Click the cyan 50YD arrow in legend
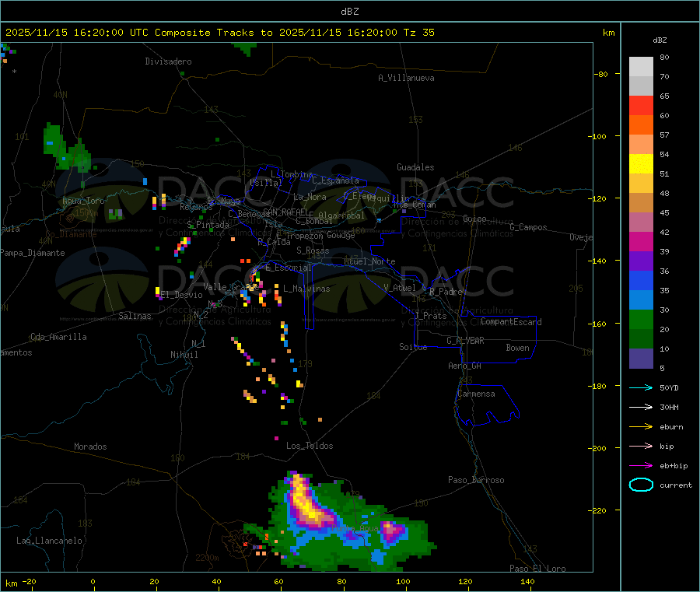700x592 pixels. pyautogui.click(x=641, y=387)
